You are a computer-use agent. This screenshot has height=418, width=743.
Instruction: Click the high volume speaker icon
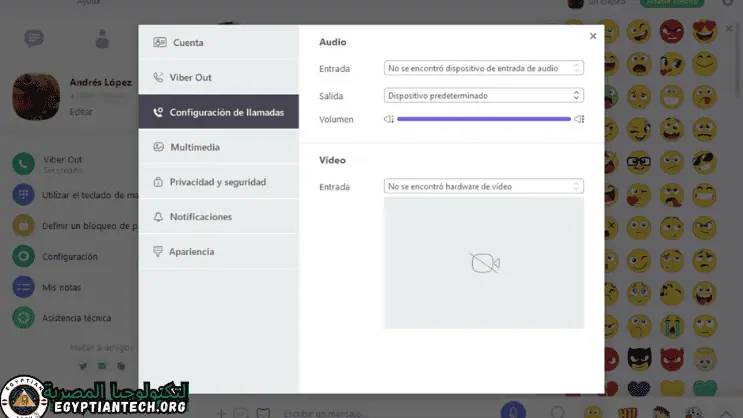tap(579, 119)
